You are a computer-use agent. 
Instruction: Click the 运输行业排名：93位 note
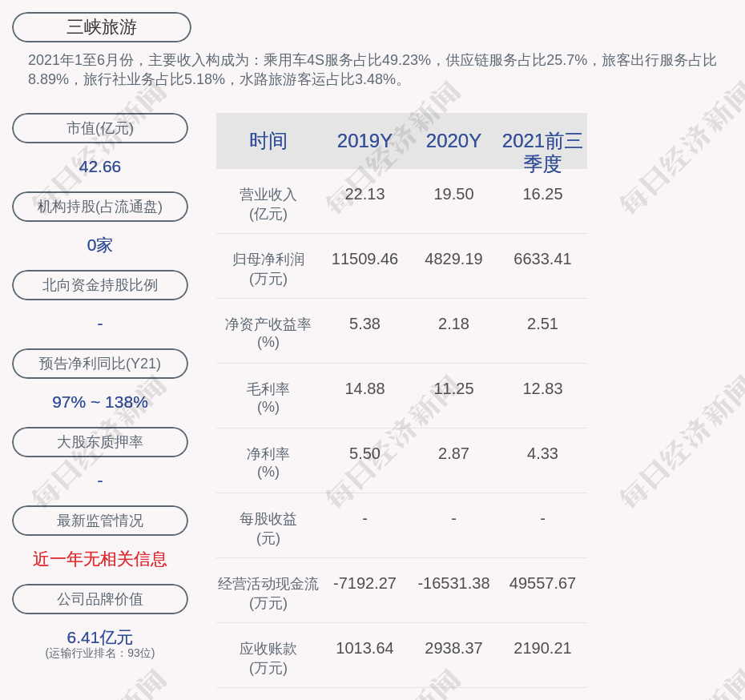[x=100, y=654]
